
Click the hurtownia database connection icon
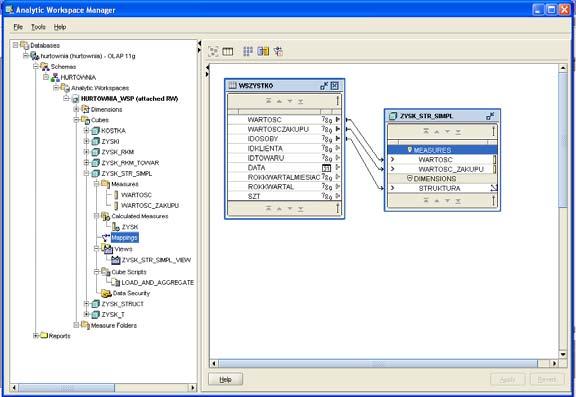pyautogui.click(x=35, y=56)
